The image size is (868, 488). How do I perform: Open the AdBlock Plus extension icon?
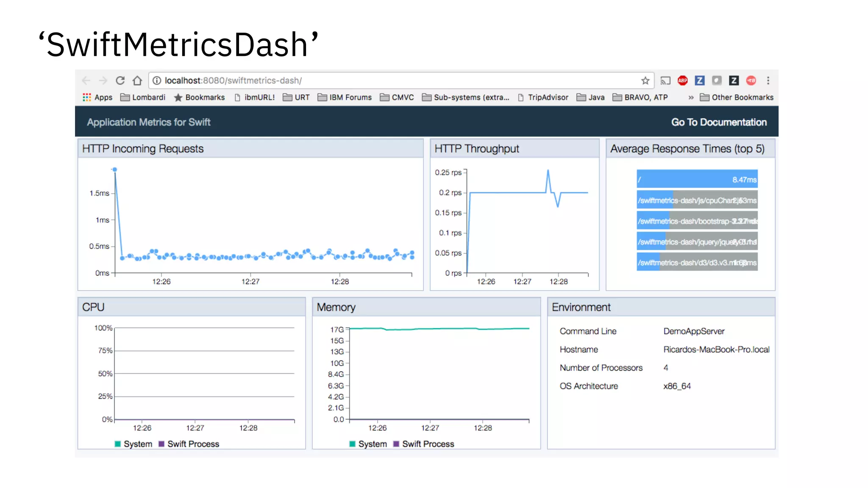click(x=682, y=80)
